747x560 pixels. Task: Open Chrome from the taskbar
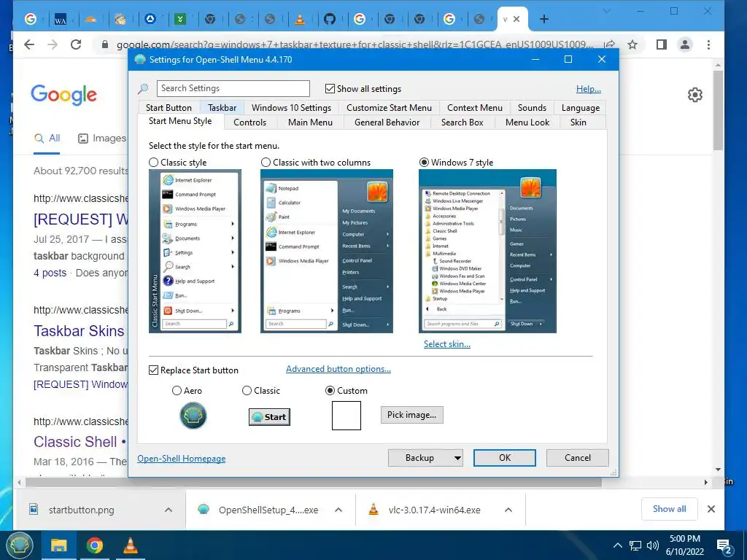95,545
